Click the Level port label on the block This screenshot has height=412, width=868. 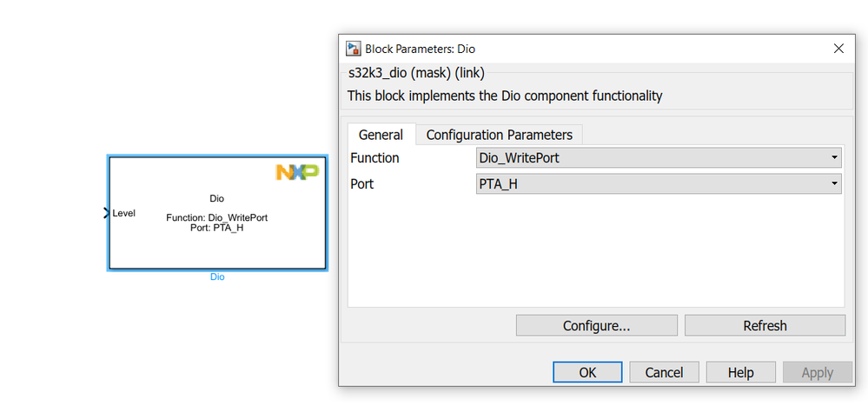point(124,213)
